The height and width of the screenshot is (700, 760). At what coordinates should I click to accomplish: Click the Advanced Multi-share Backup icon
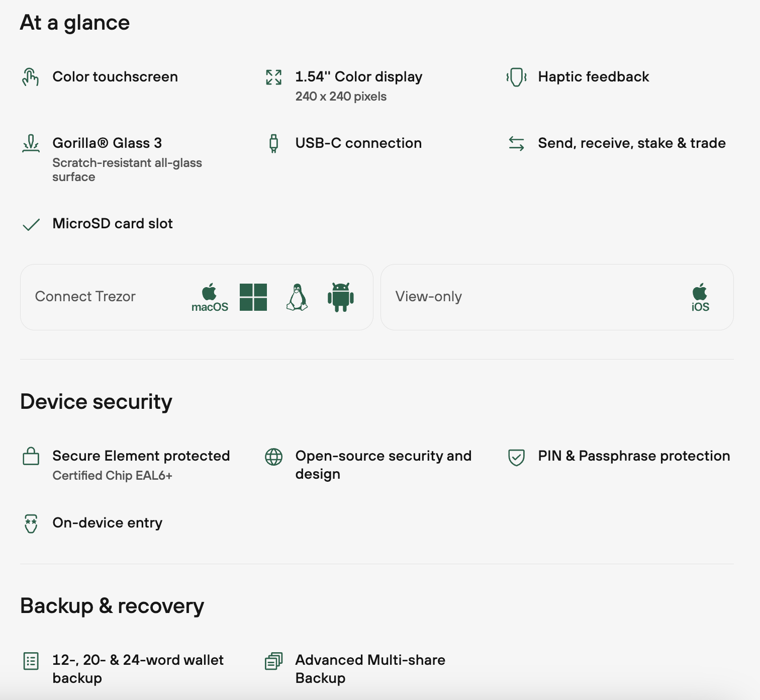pyautogui.click(x=273, y=661)
